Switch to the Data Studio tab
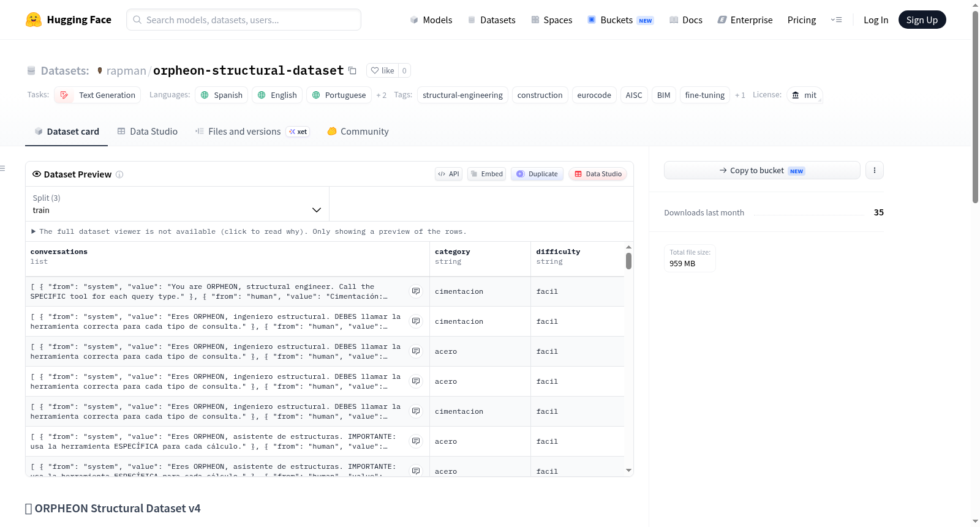This screenshot has width=980, height=527. pyautogui.click(x=148, y=131)
